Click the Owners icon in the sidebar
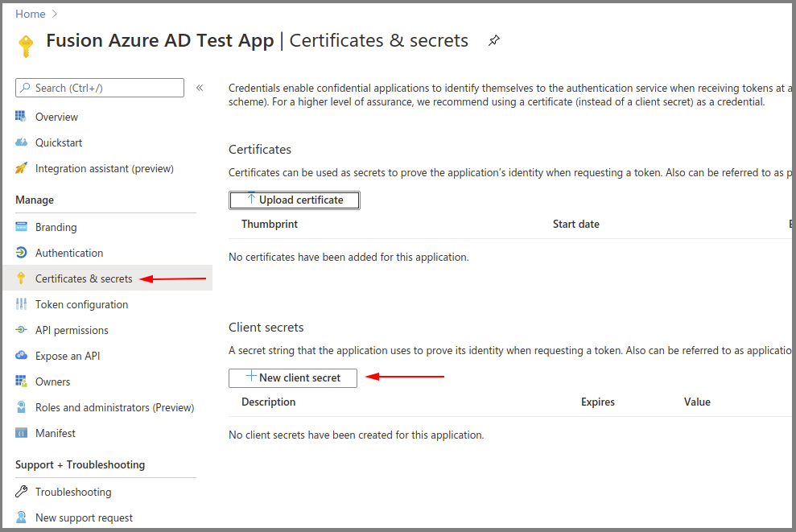Image resolution: width=796 pixels, height=532 pixels. [x=21, y=381]
